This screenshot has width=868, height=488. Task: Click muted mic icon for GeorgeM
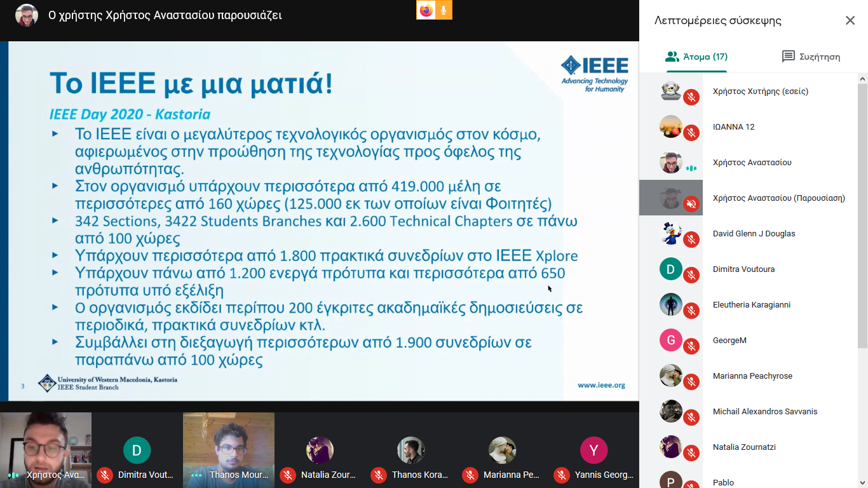click(x=691, y=346)
